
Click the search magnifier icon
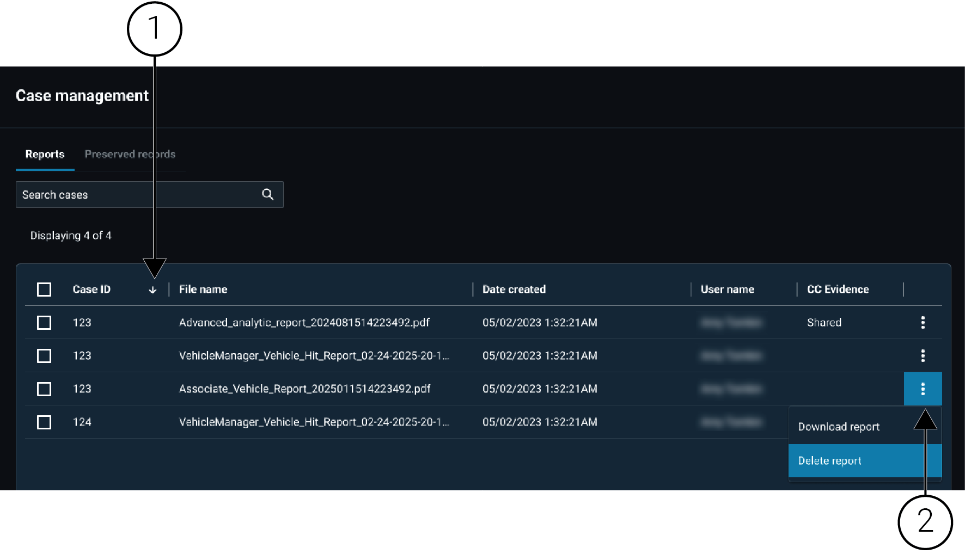[267, 194]
